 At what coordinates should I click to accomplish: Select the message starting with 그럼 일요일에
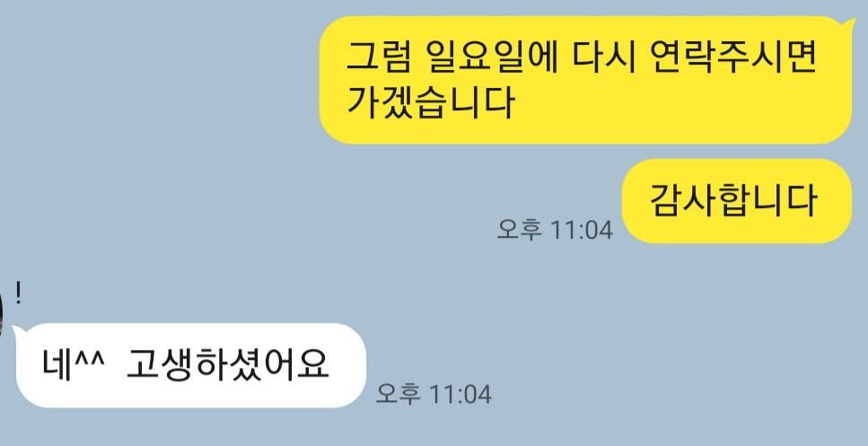coord(585,80)
